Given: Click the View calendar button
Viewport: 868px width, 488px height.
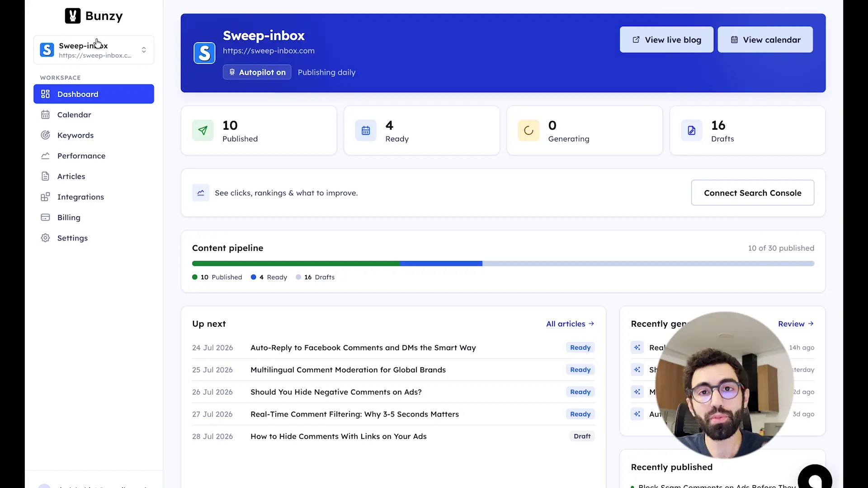Looking at the screenshot, I should [x=765, y=40].
